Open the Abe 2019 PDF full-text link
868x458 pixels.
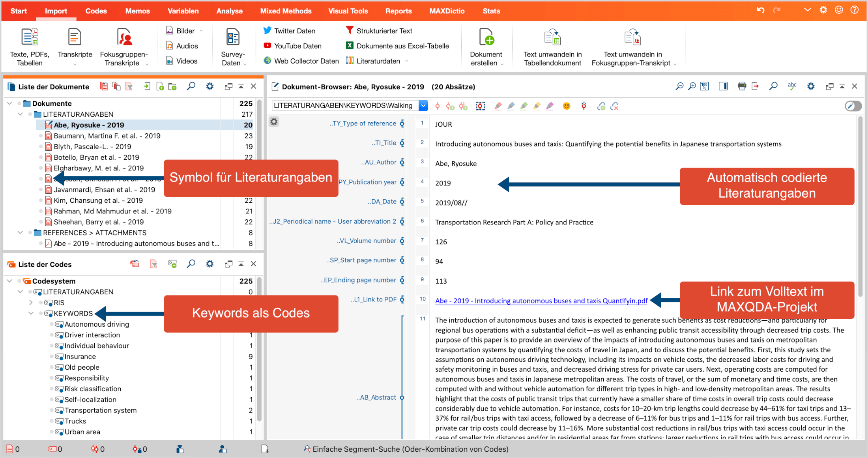tap(541, 301)
